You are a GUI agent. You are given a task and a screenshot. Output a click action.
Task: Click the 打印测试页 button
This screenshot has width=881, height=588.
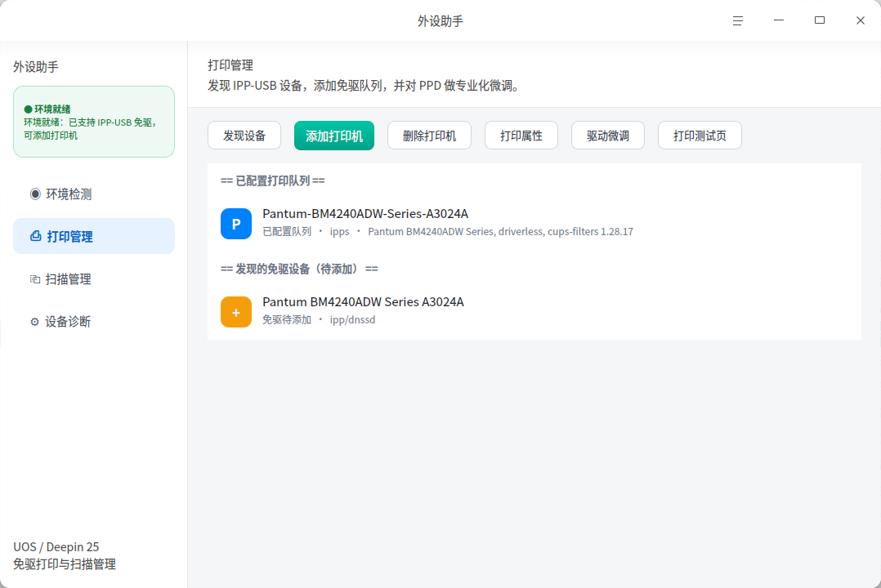point(700,136)
